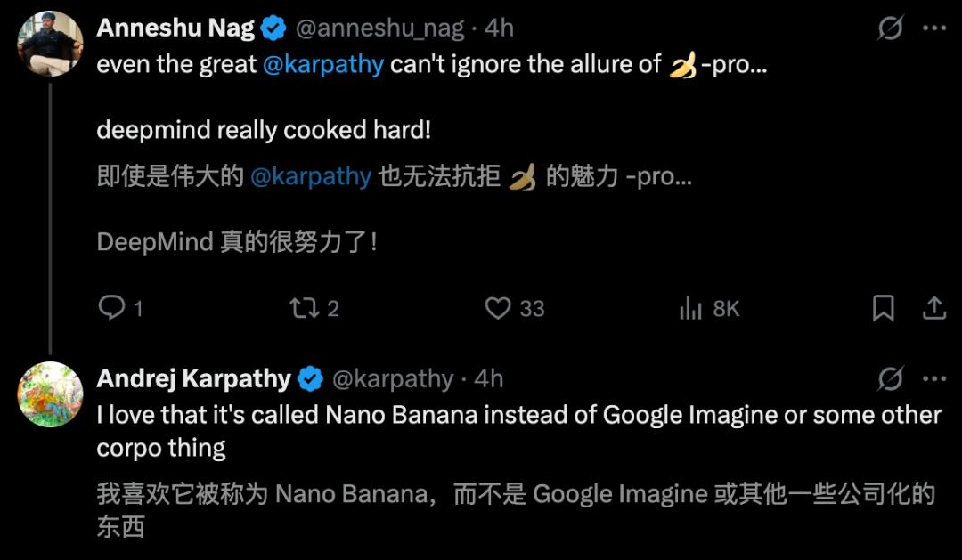Click the @karpathy mention in English text
The width and height of the screenshot is (962, 560).
click(323, 65)
